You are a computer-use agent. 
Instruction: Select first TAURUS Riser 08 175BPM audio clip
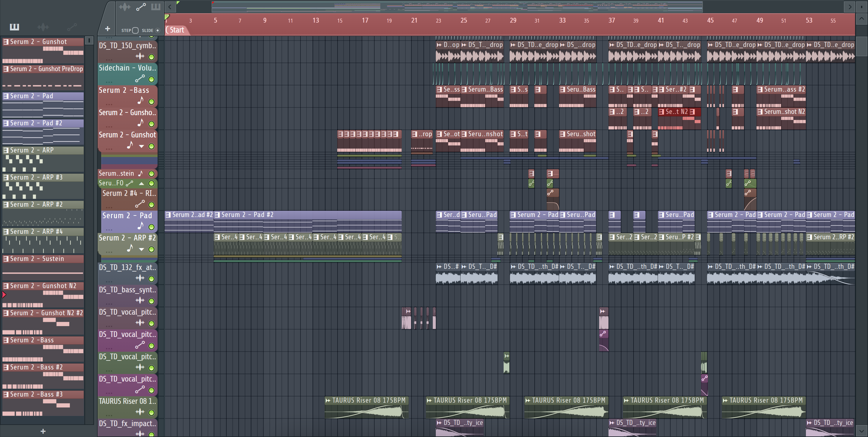(366, 407)
